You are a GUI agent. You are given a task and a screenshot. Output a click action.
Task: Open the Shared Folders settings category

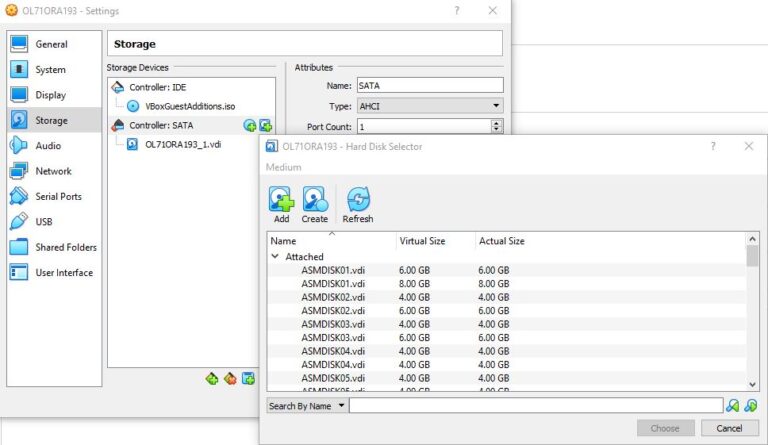click(x=54, y=247)
